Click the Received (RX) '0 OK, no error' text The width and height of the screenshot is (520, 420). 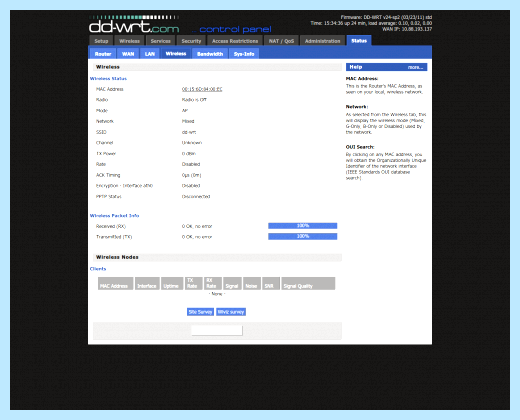pyautogui.click(x=197, y=226)
